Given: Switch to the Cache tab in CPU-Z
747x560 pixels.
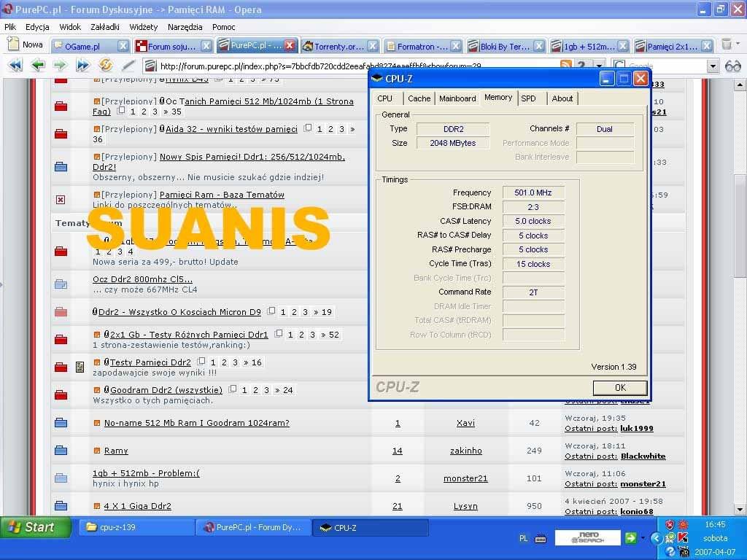Looking at the screenshot, I should pos(419,98).
